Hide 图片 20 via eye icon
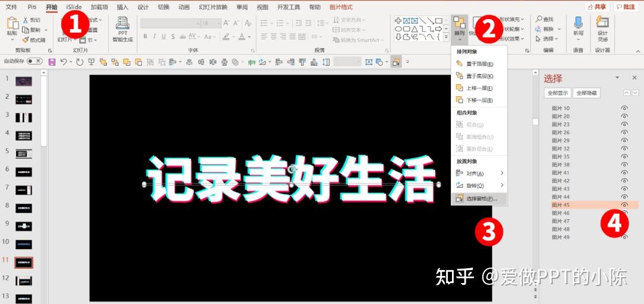644x304 pixels. click(x=624, y=116)
